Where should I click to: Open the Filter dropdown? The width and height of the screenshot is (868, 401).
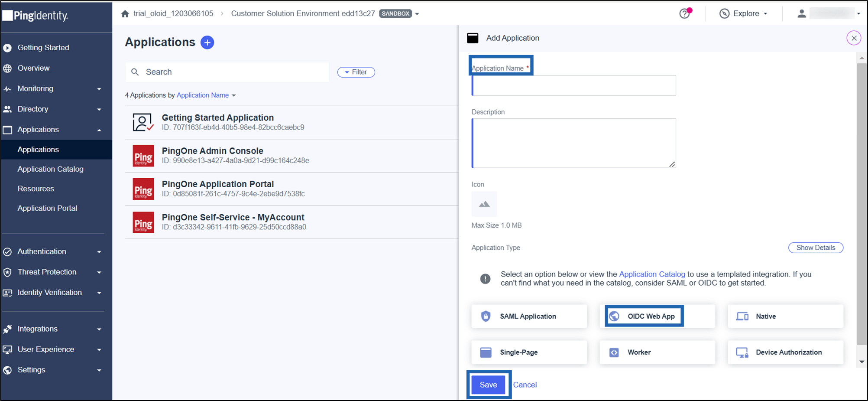point(356,72)
